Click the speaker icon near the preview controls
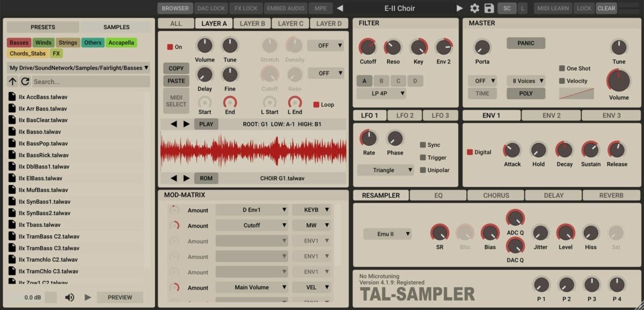Image resolution: width=644 pixels, height=310 pixels. [x=69, y=297]
